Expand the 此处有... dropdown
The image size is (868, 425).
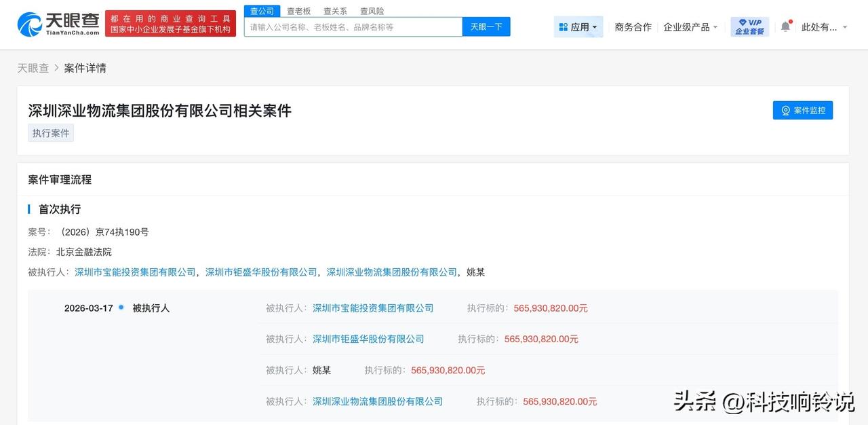click(x=824, y=27)
